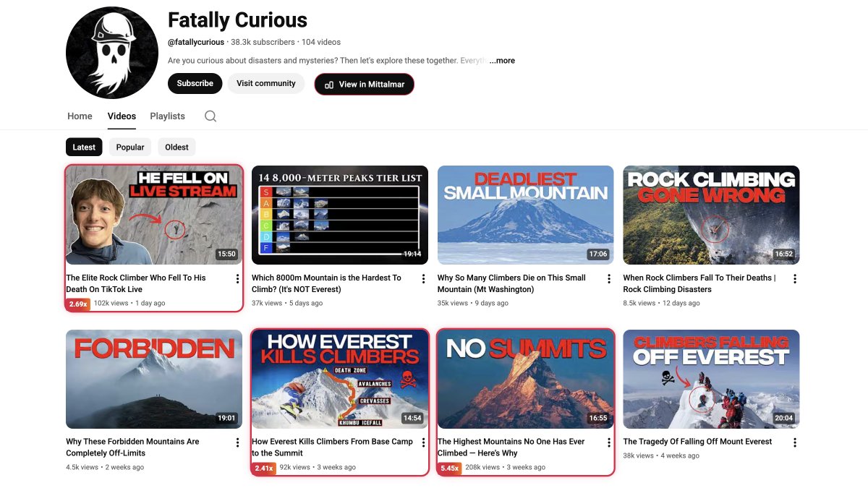Viewport: 868px width, 488px height.
Task: Click the '104 videos' count text
Action: pyautogui.click(x=321, y=42)
